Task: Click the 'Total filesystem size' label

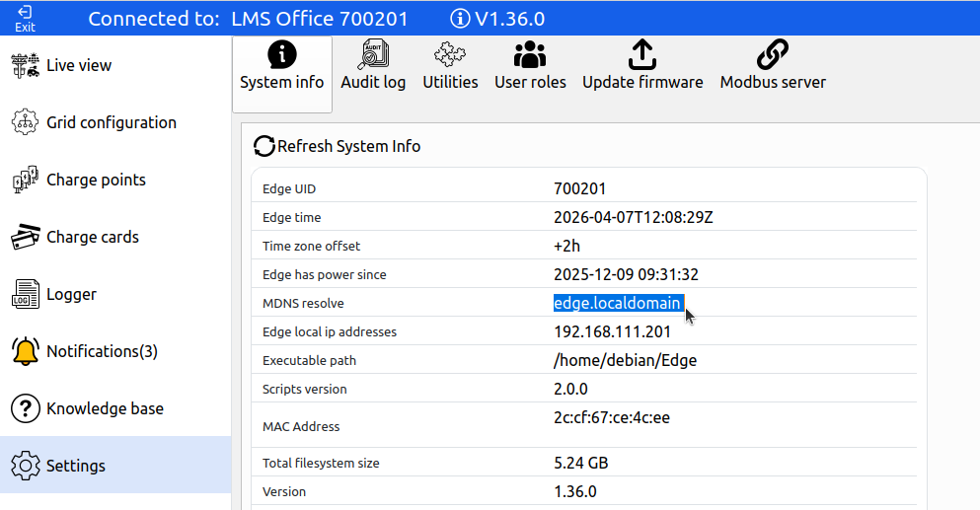Action: click(321, 463)
